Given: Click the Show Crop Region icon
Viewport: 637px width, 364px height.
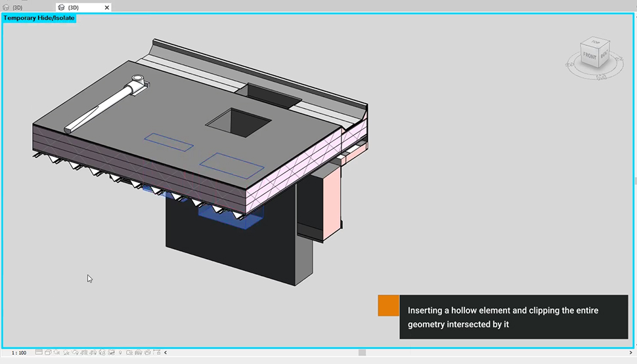Looking at the screenshot, I should point(93,353).
